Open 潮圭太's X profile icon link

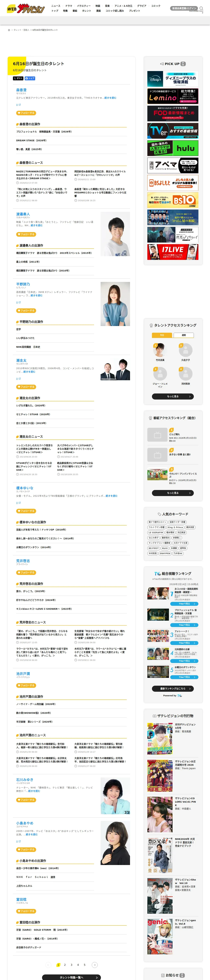click(x=18, y=379)
